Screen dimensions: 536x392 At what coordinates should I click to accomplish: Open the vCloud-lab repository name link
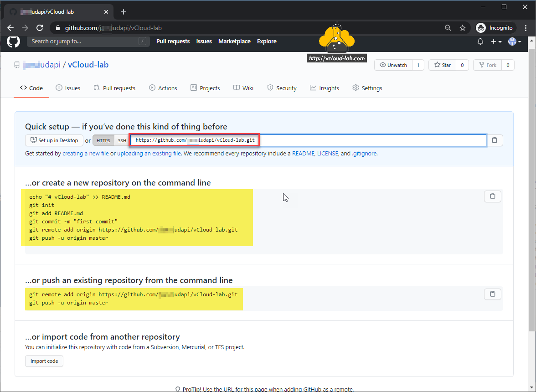click(x=88, y=65)
